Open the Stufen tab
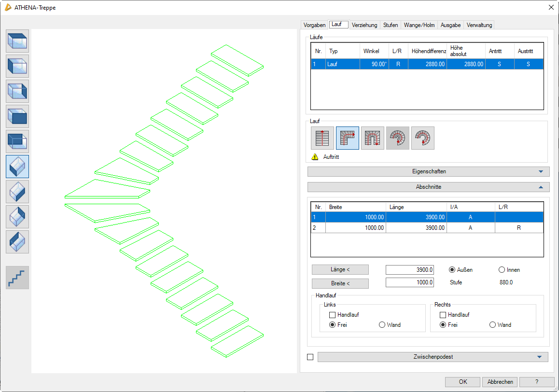 pyautogui.click(x=391, y=25)
